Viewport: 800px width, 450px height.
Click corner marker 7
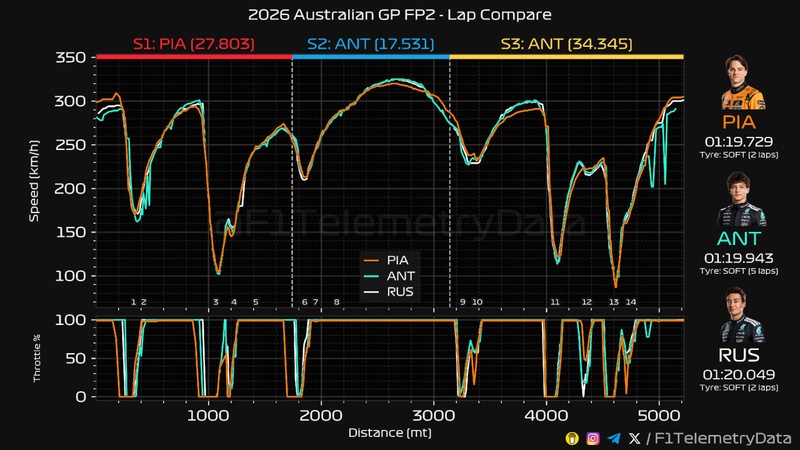pos(315,302)
